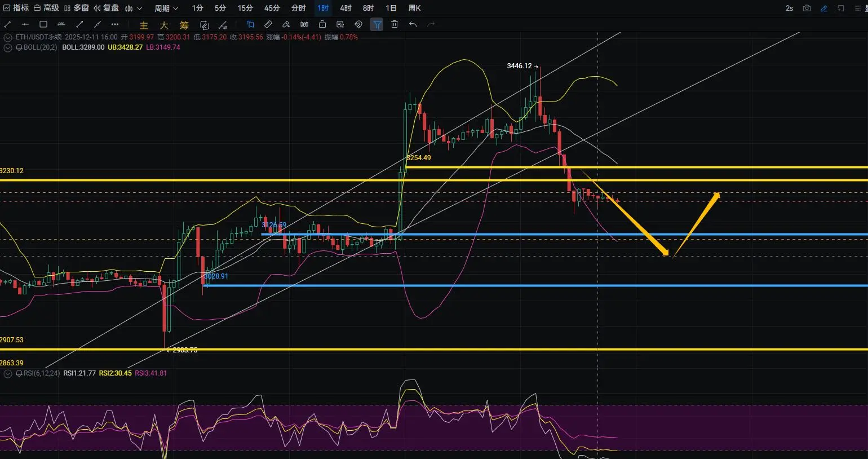Toggle the 筹 chip distribution marker

click(x=184, y=25)
